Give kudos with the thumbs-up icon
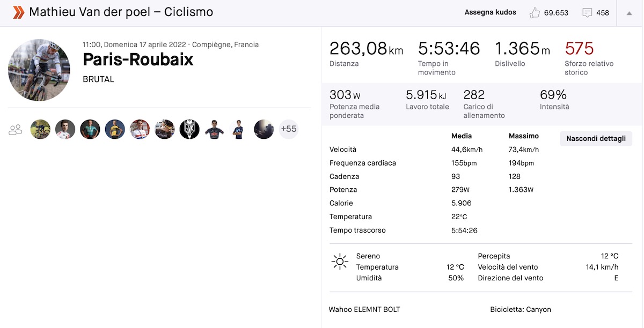The image size is (644, 328). tap(535, 13)
